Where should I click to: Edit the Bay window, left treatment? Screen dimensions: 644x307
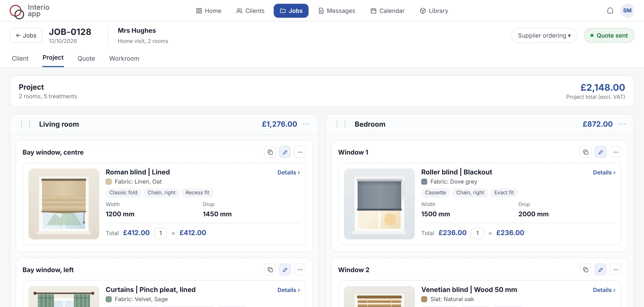[x=285, y=270]
